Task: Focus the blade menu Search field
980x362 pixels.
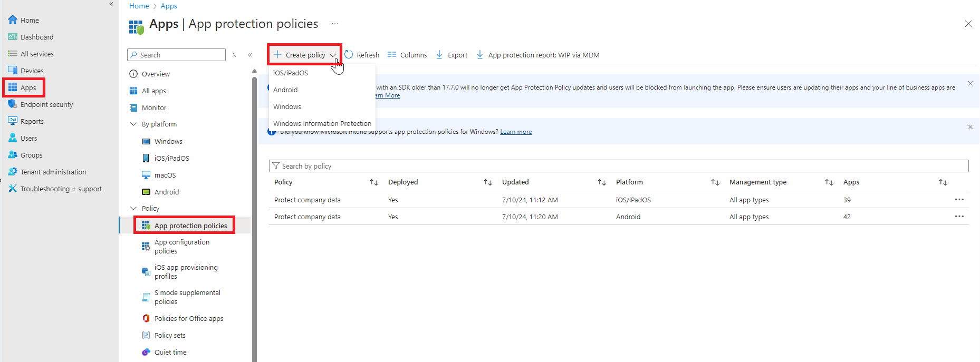Action: (x=176, y=55)
